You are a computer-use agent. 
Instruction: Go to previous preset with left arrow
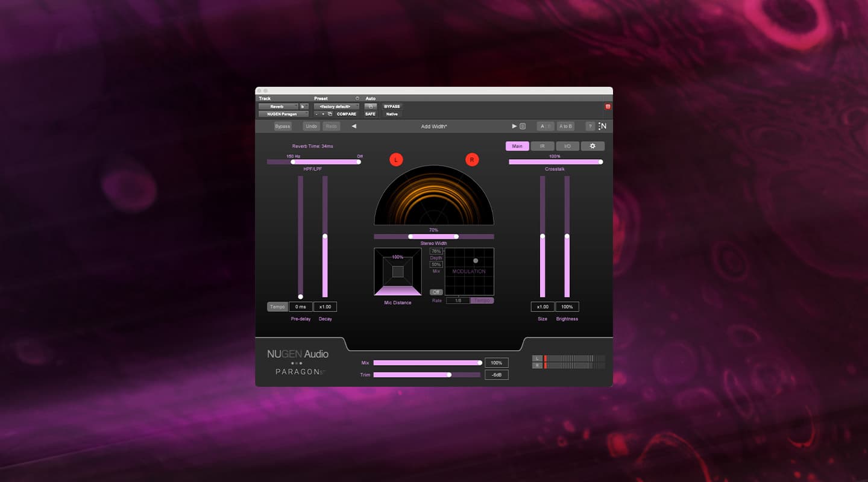point(354,127)
